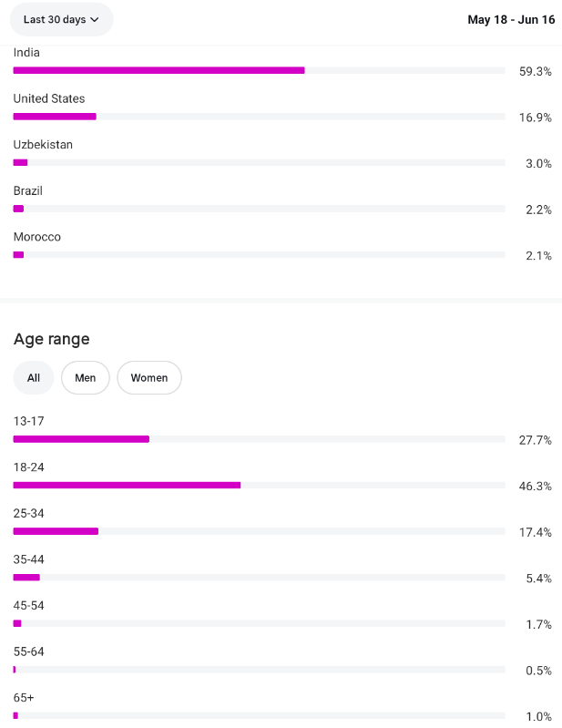Select the 45-54 age range label
The width and height of the screenshot is (562, 728).
29,605
